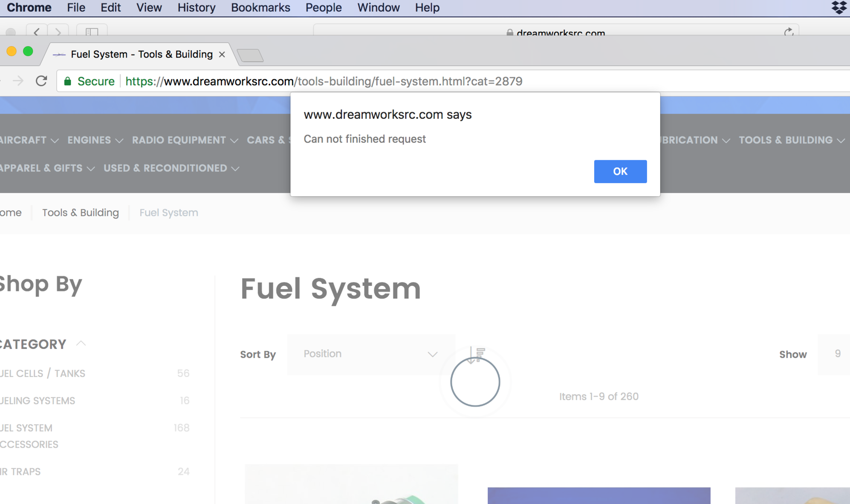
Task: Open a new tab with tab button
Action: coord(250,55)
